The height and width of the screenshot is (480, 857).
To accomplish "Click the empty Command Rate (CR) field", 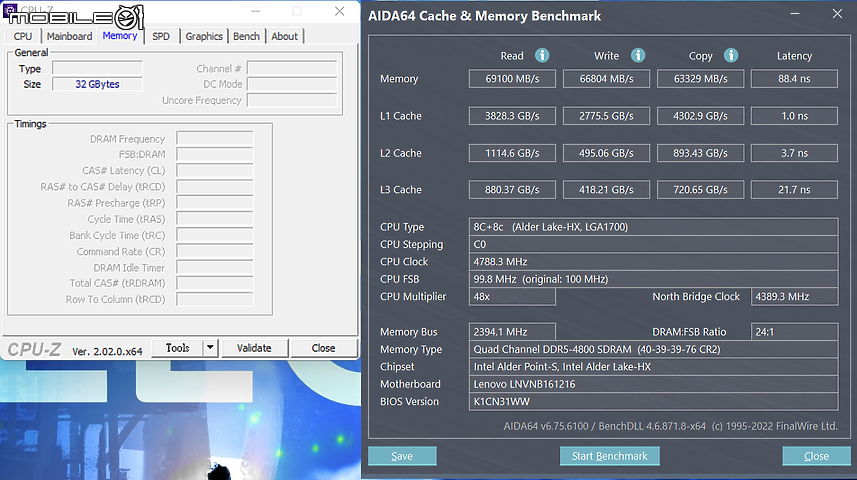I will coord(215,251).
